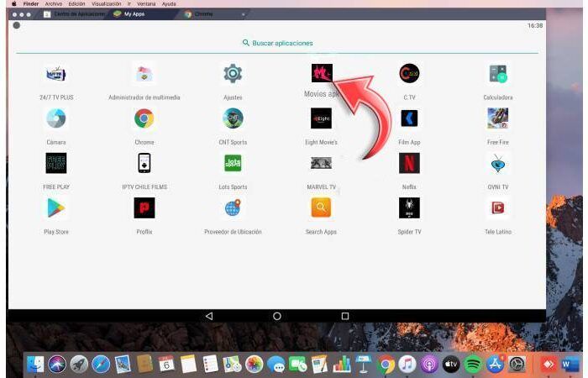588x378 pixels.
Task: Open the Calculadora app
Action: [x=498, y=74]
